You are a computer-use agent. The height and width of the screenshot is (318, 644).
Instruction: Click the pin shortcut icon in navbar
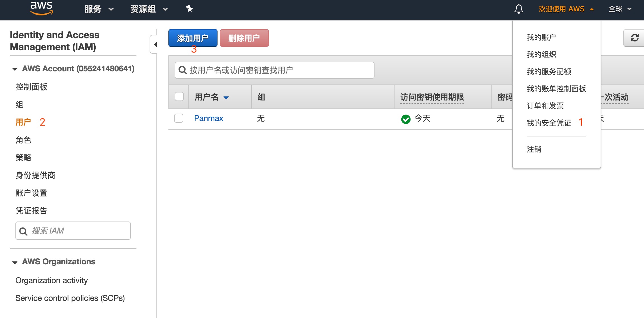coord(189,9)
